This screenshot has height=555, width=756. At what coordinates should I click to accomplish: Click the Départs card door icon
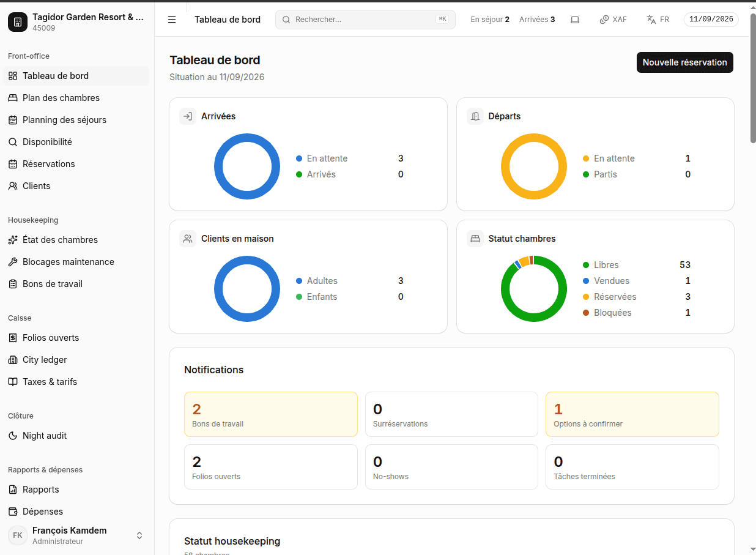(x=475, y=116)
